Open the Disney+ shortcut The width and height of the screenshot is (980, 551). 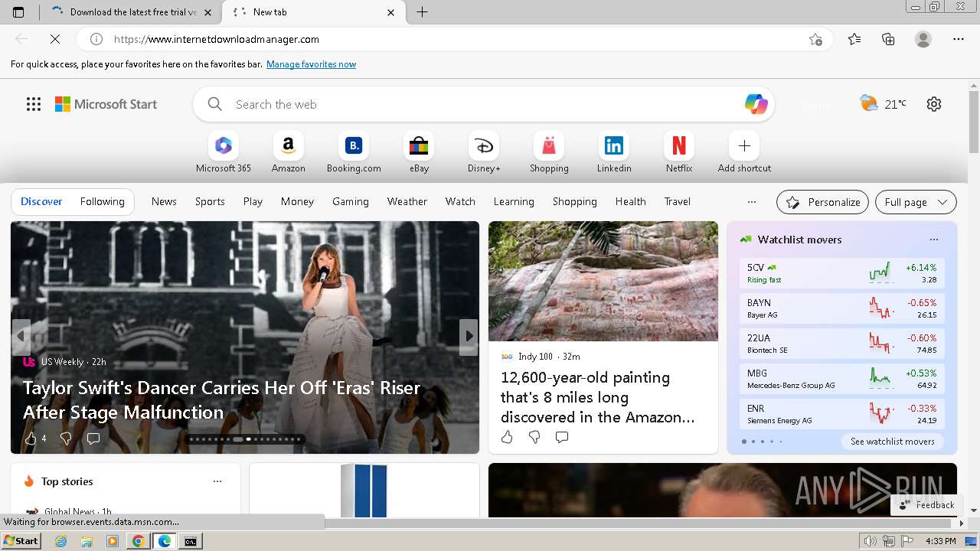(x=484, y=153)
